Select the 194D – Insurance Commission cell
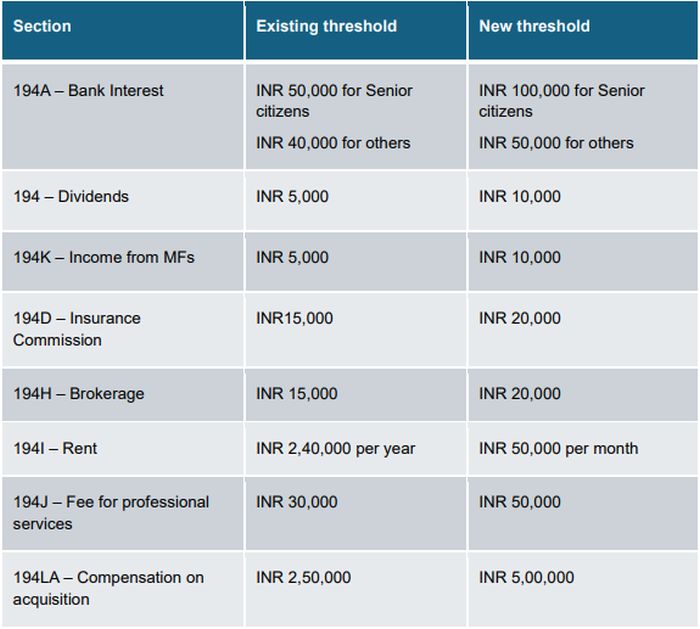The height and width of the screenshot is (629, 700). click(x=77, y=329)
